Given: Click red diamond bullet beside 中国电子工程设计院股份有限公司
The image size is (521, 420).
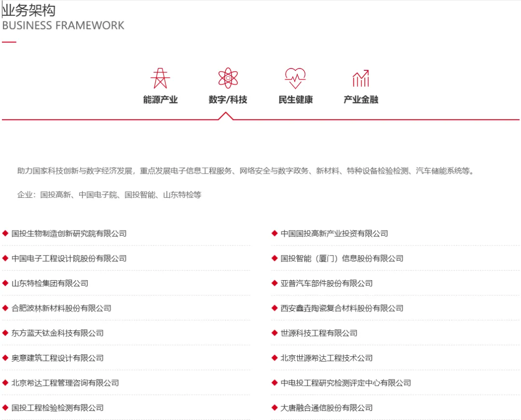Looking at the screenshot, I should tap(5, 258).
